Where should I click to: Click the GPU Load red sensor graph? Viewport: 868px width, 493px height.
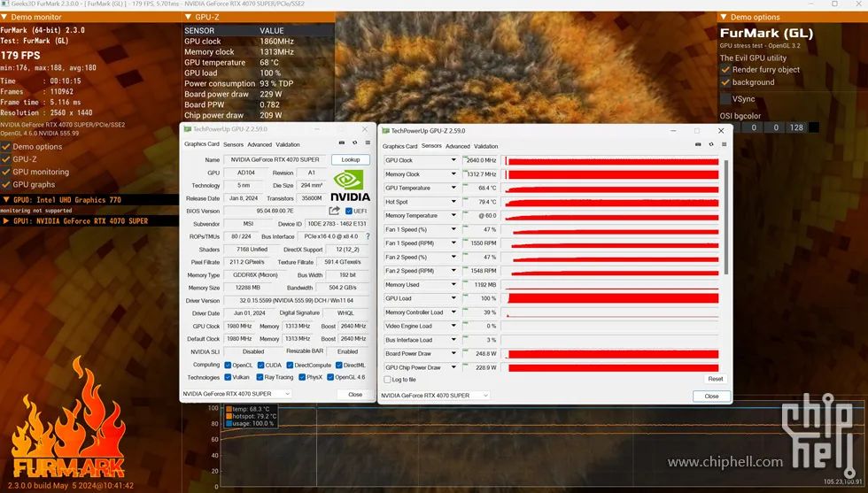613,298
